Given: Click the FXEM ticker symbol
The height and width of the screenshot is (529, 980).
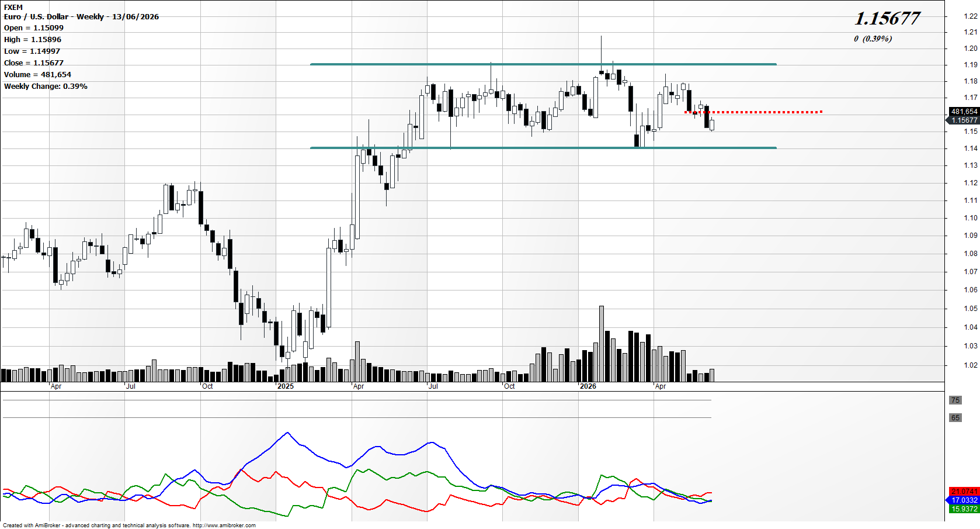Looking at the screenshot, I should point(13,8).
